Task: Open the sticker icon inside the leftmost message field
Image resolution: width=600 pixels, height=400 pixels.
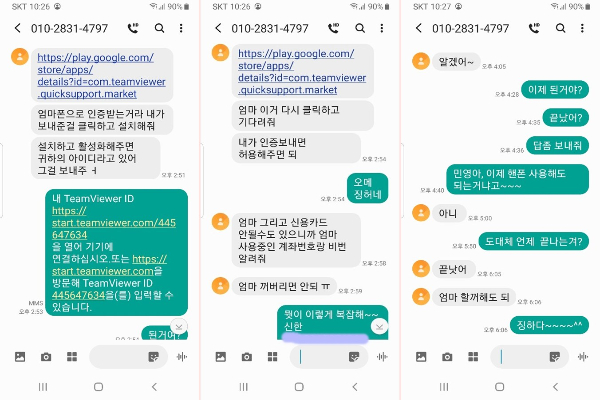Action: coord(153,357)
